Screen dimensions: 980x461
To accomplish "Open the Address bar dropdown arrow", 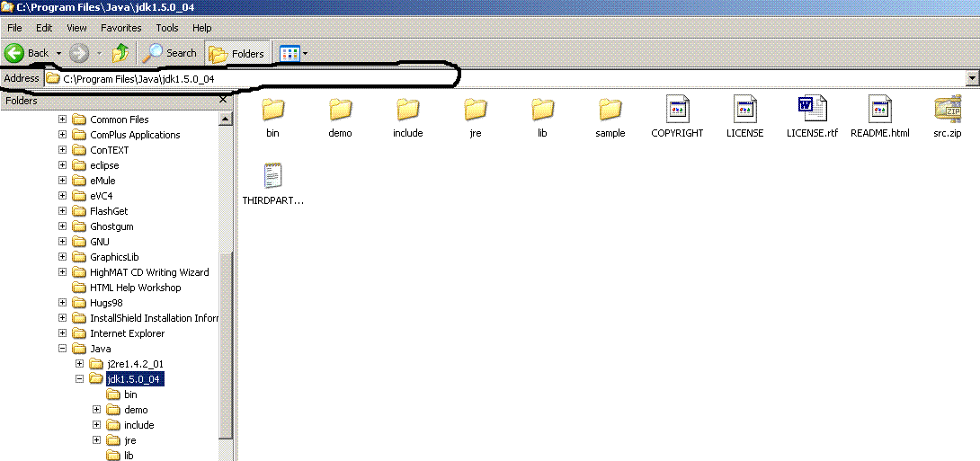I will [972, 79].
